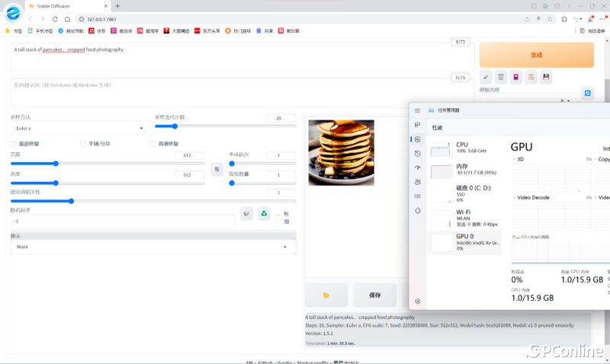Click the swap width and height icon

pos(217,169)
